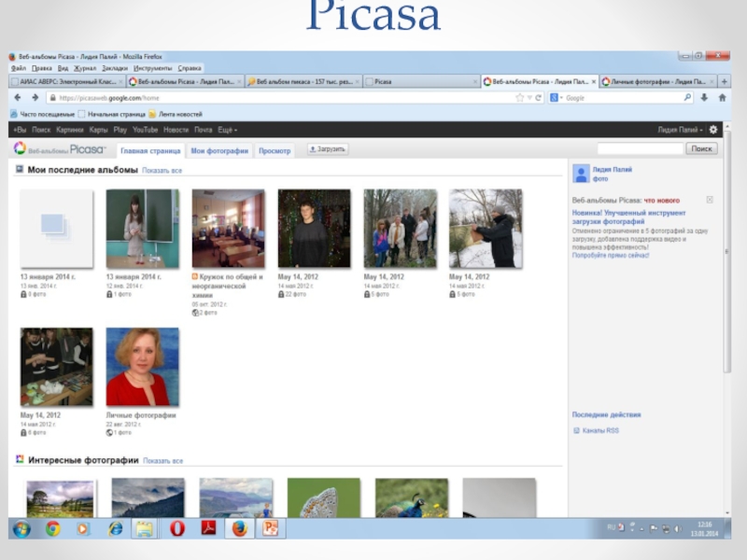
Task: Open Opera browser from the taskbar
Action: click(x=177, y=528)
